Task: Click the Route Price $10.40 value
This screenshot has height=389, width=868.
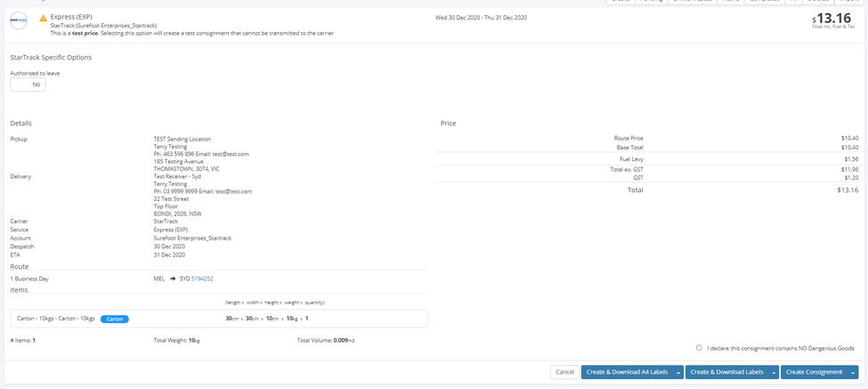Action: [x=848, y=138]
